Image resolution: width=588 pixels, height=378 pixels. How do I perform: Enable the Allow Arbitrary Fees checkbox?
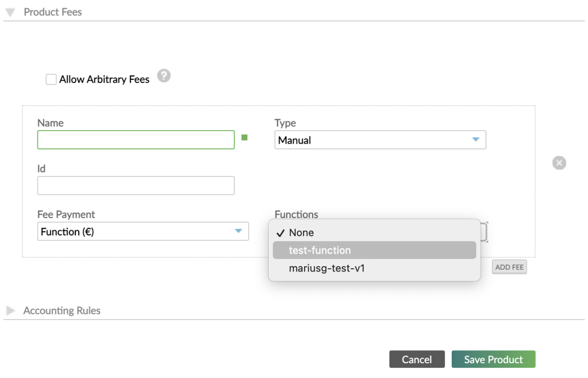51,79
